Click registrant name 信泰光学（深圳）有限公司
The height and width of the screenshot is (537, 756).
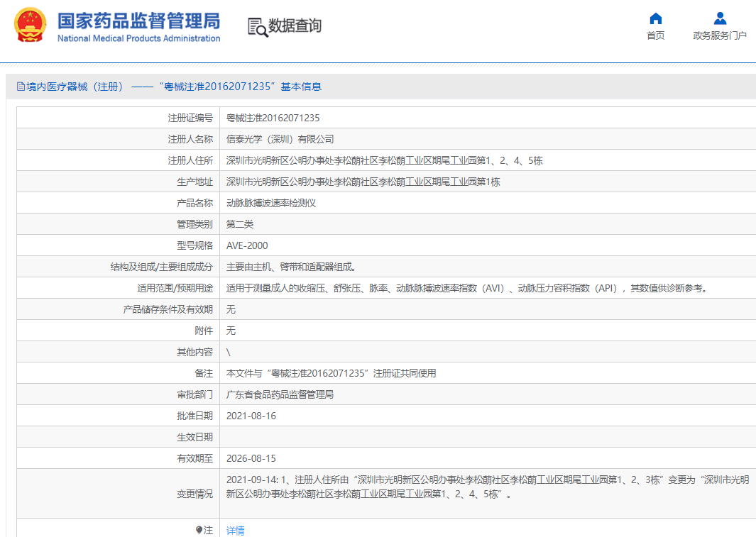(x=280, y=139)
